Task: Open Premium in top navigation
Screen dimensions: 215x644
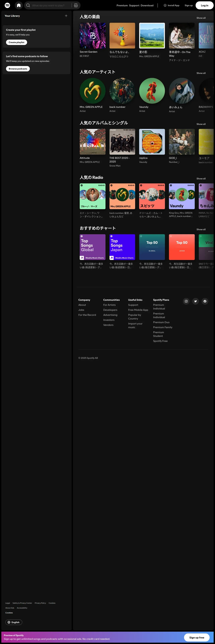Action: click(x=122, y=5)
